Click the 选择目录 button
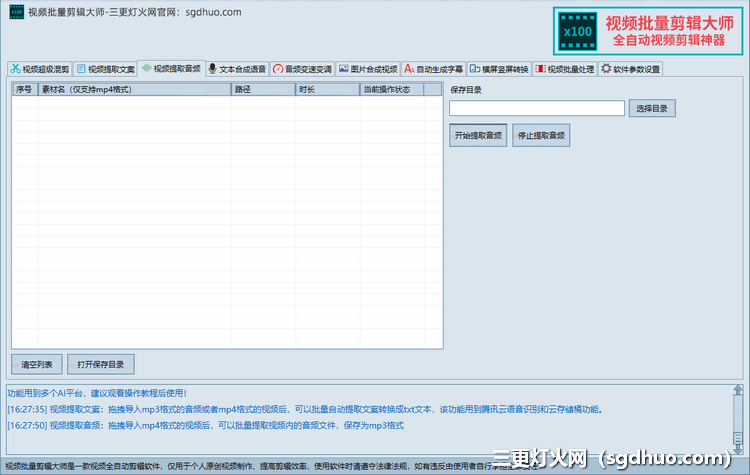The height and width of the screenshot is (475, 750). [652, 109]
